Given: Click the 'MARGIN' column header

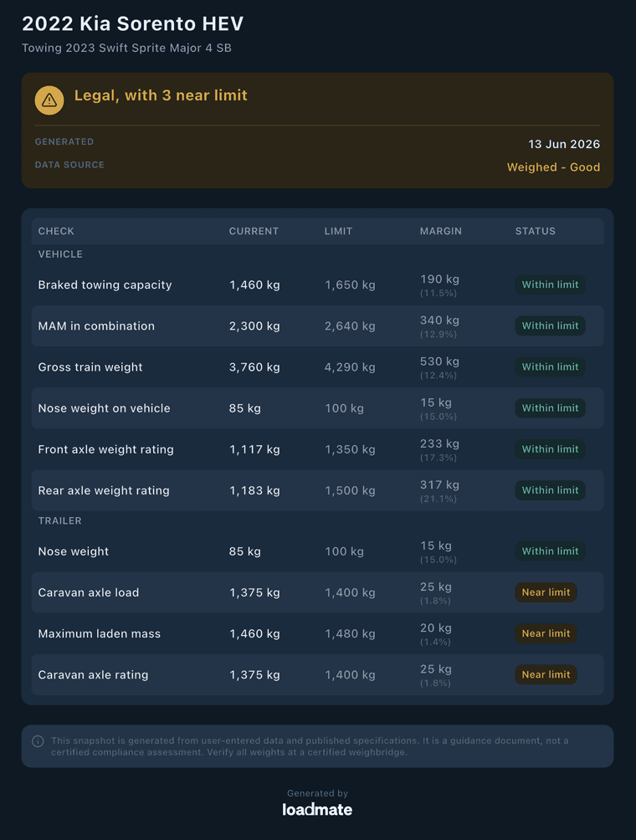Looking at the screenshot, I should pos(441,231).
